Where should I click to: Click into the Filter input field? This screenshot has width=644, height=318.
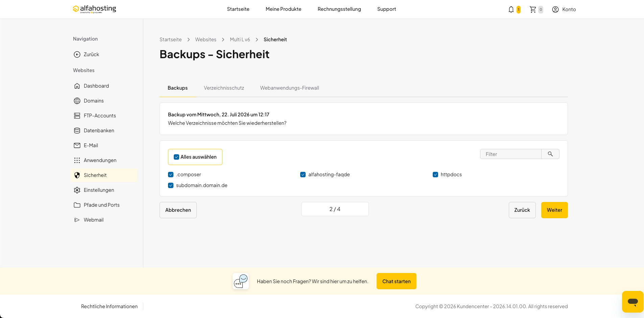click(x=511, y=154)
